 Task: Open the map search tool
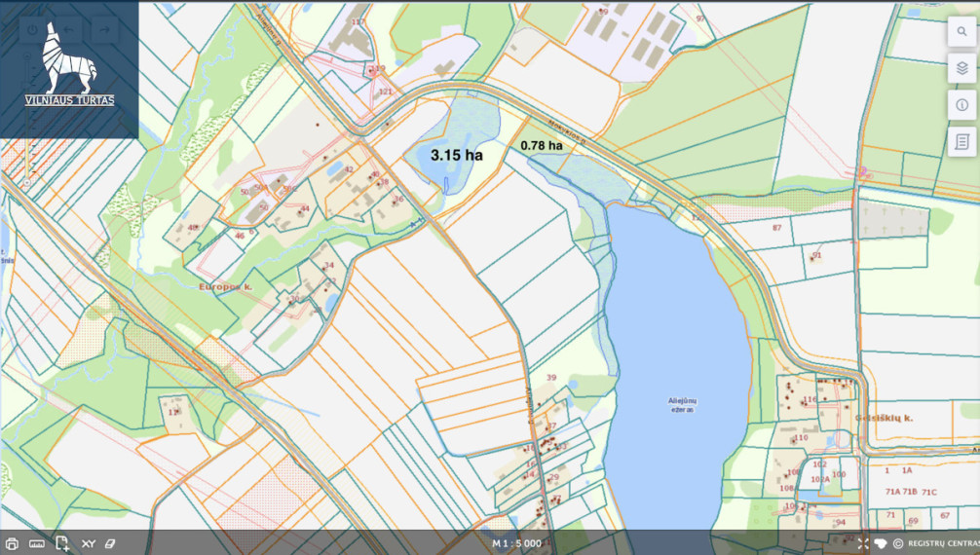tap(961, 31)
